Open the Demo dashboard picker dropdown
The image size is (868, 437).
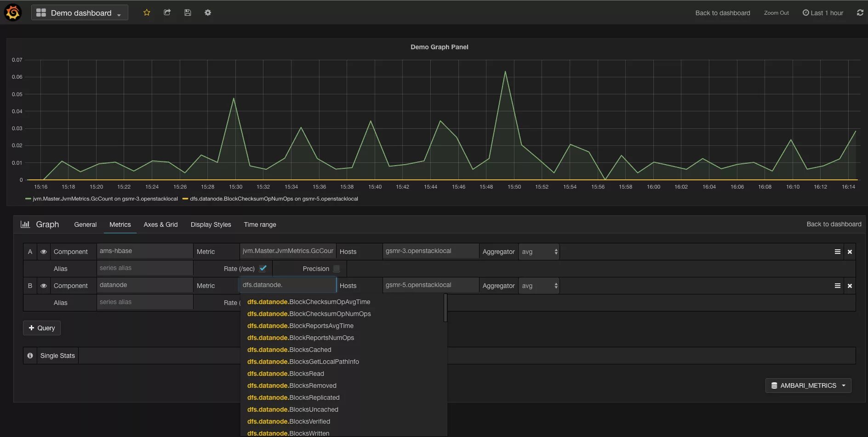pos(80,12)
